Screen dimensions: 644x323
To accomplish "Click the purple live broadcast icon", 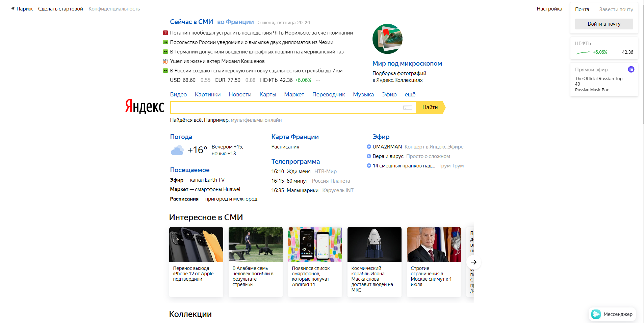I will click(631, 69).
